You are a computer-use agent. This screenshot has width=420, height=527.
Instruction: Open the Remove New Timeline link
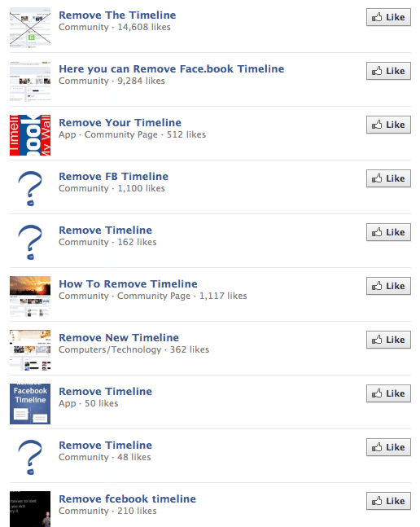coord(119,338)
